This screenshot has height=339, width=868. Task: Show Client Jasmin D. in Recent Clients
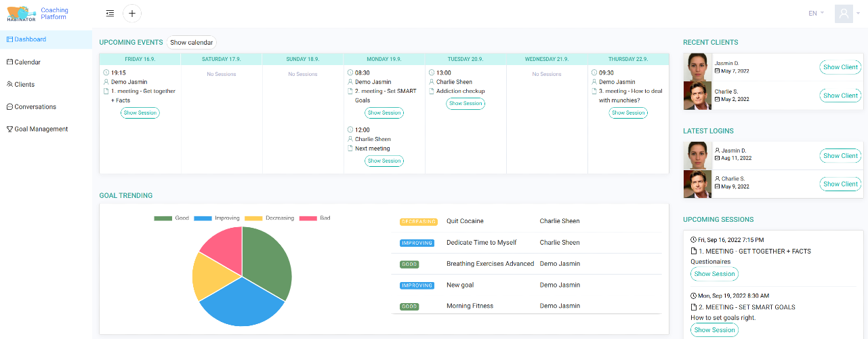point(840,67)
